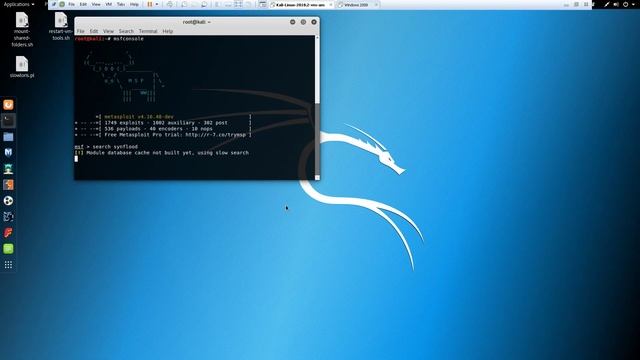Open the Files folder icon in dock
Viewport: 640px width, 360px height.
pyautogui.click(x=8, y=137)
